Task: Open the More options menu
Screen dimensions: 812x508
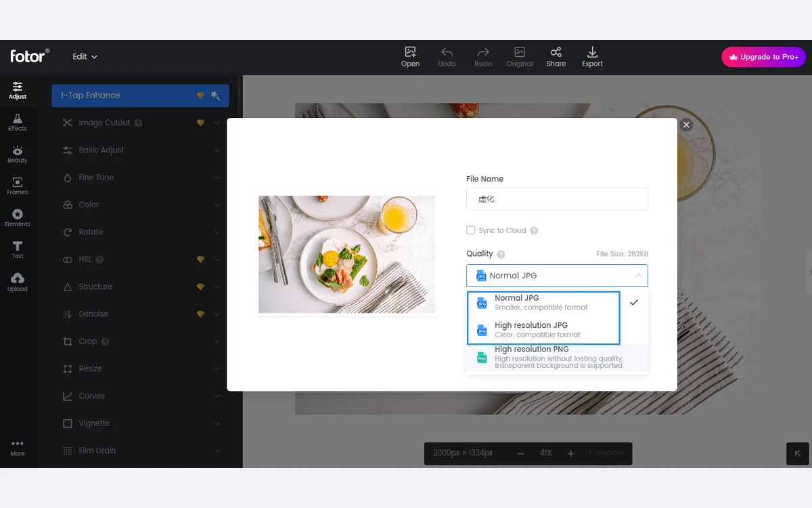Action: [18, 448]
